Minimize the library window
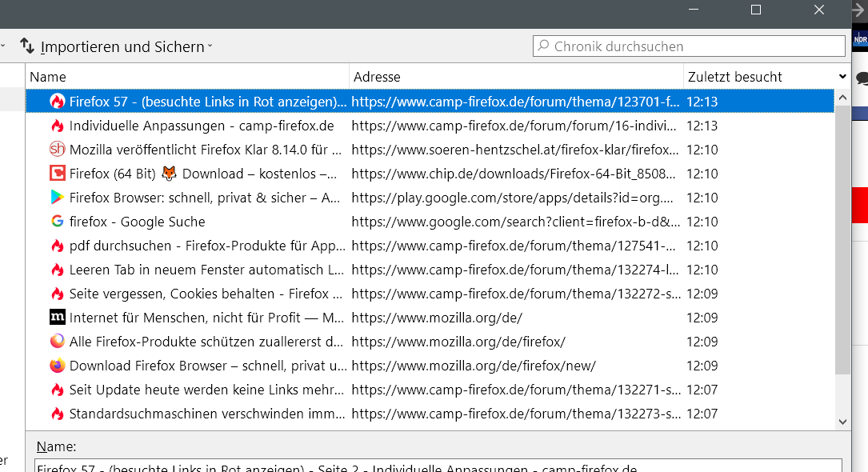Viewport: 868px width, 472px height. pos(693,10)
